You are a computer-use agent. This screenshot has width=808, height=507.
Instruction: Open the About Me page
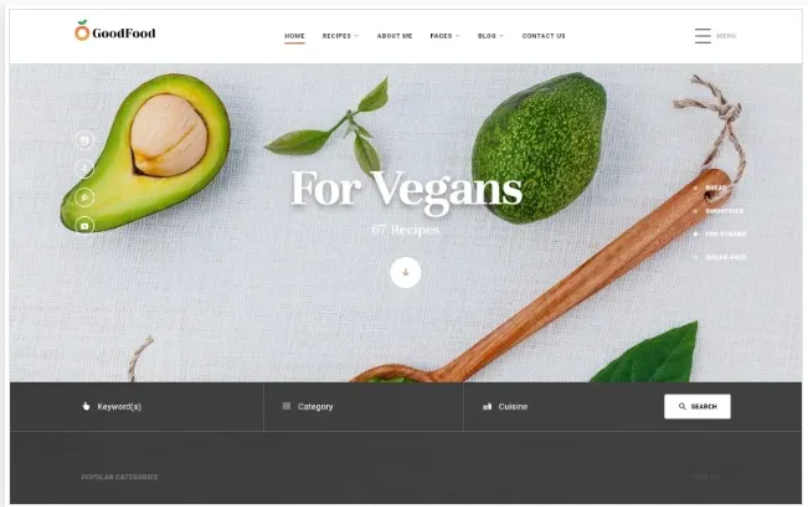[394, 36]
